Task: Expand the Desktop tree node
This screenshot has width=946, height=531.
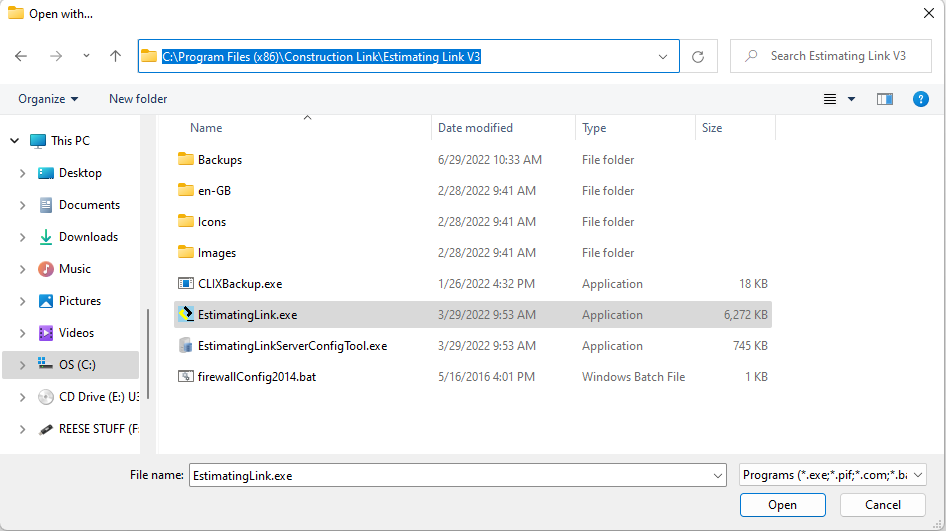Action: (22, 173)
